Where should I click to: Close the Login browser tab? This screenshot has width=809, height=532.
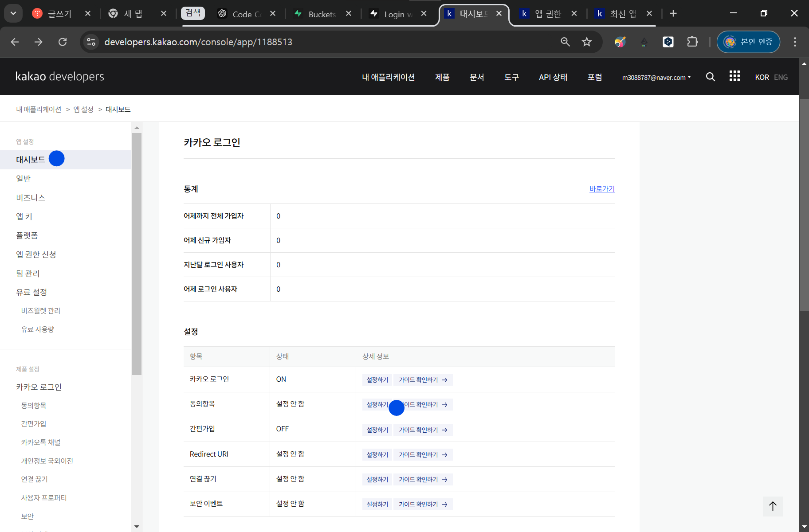[424, 14]
